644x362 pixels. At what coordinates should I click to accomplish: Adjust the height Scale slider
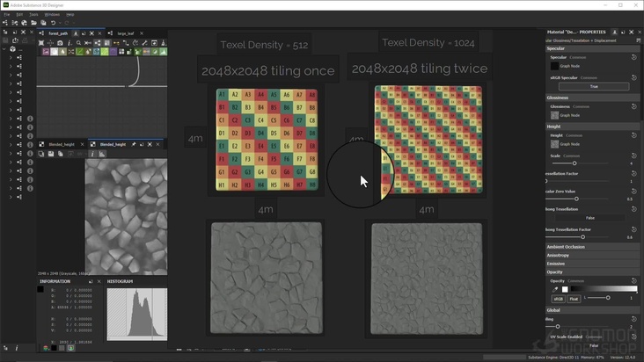click(x=574, y=163)
